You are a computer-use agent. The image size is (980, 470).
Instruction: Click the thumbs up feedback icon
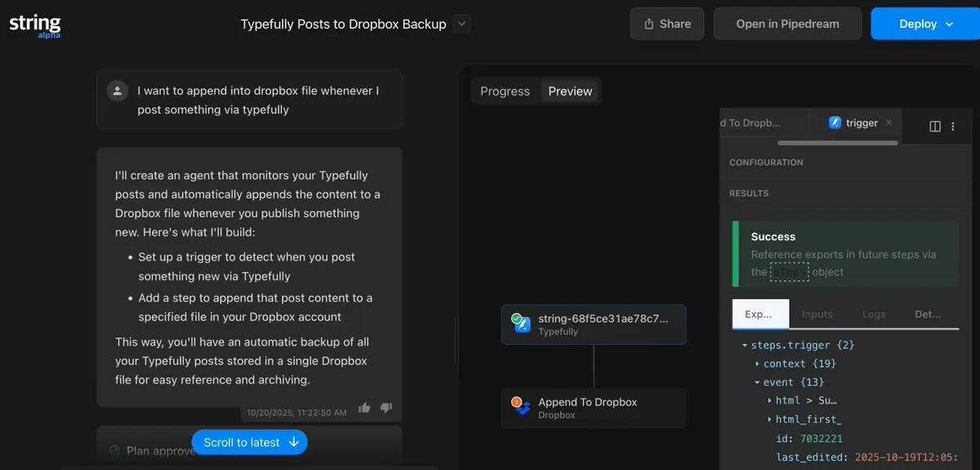click(x=364, y=408)
